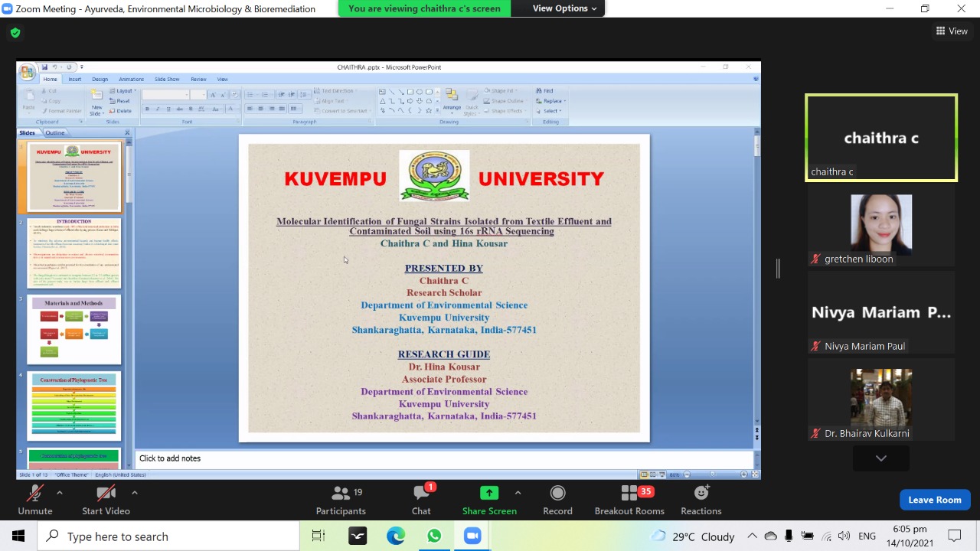Select the Introduction slide thumbnail
The image size is (980, 551).
click(74, 253)
